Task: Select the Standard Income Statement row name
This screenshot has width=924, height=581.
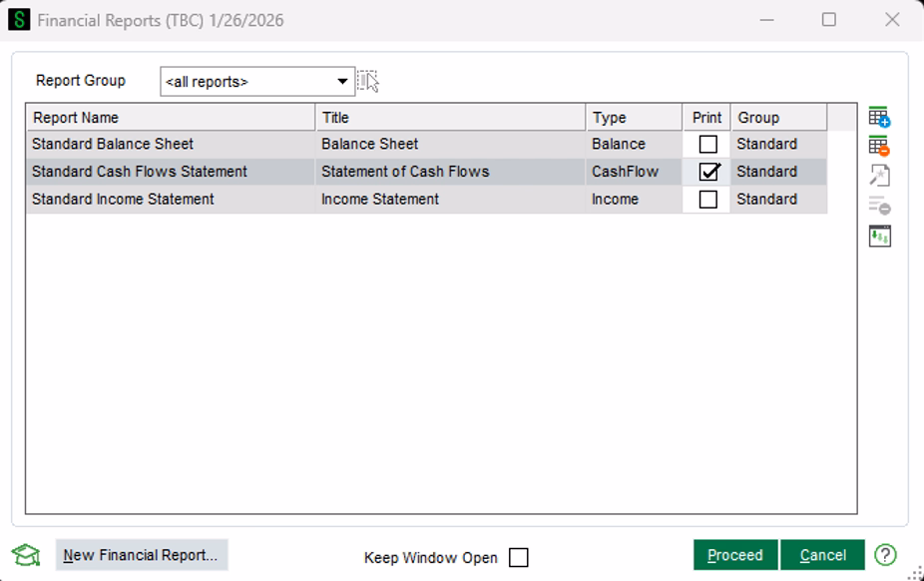Action: [123, 200]
